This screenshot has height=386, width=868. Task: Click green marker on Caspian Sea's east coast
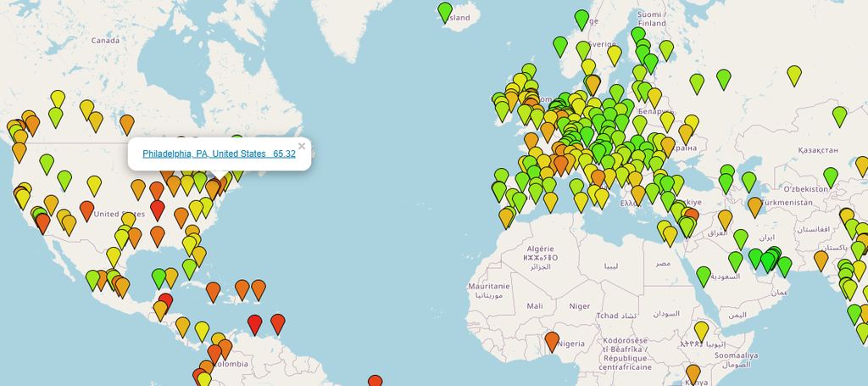pyautogui.click(x=749, y=182)
